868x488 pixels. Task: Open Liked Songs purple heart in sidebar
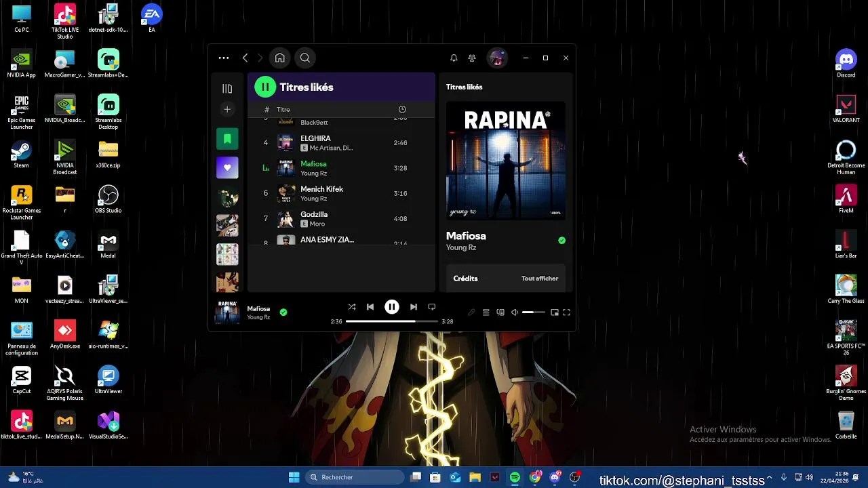[x=227, y=167]
